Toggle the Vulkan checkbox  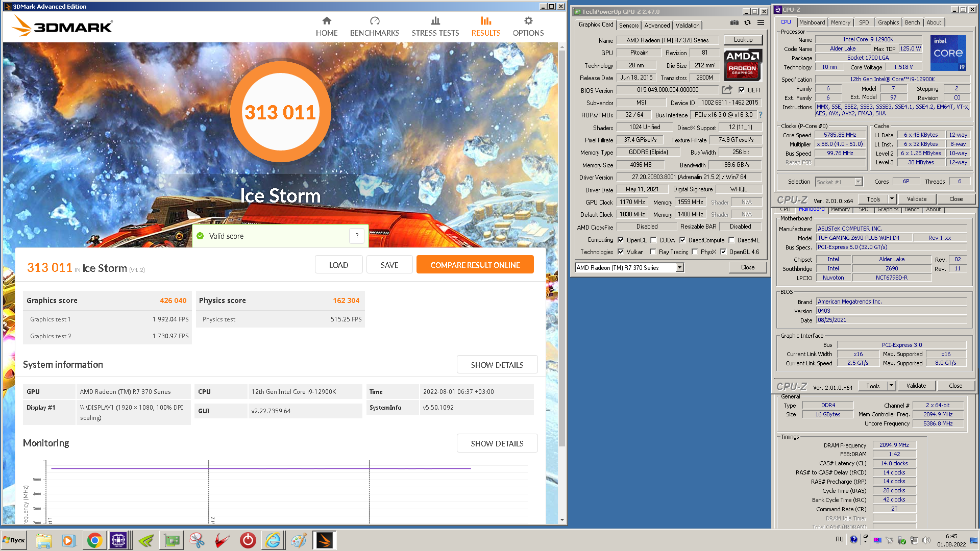[621, 252]
